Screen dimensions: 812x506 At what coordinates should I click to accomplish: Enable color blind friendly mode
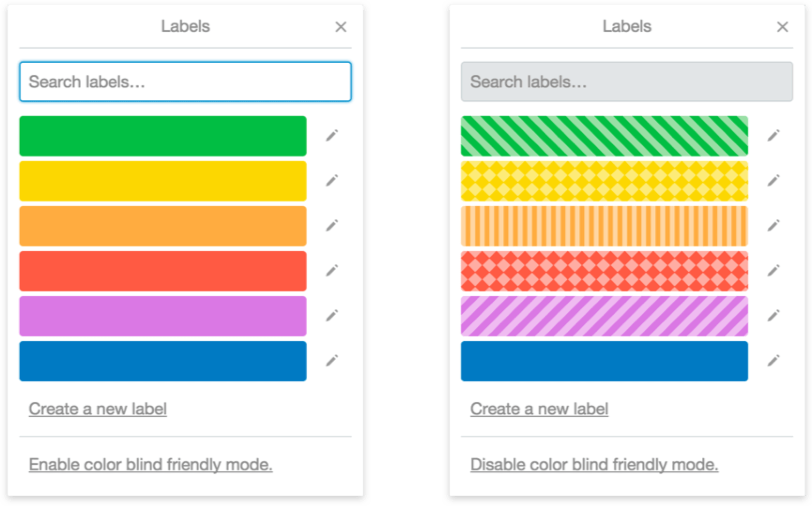click(x=150, y=464)
